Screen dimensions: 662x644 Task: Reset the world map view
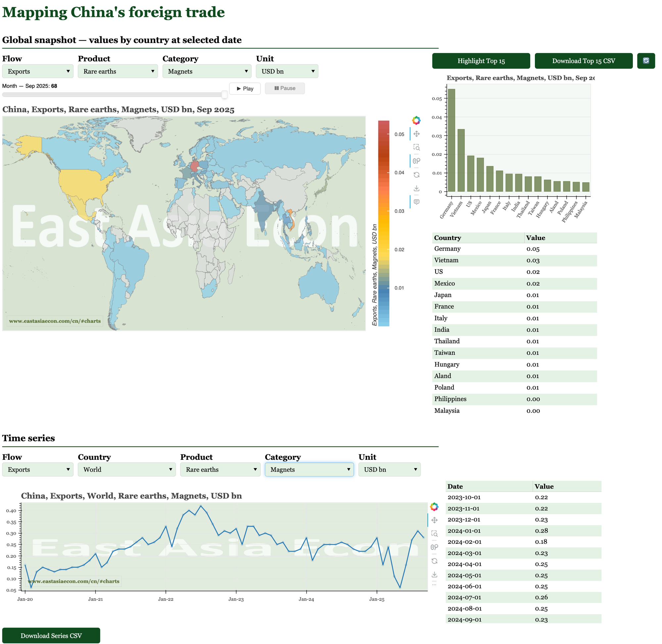tap(417, 175)
